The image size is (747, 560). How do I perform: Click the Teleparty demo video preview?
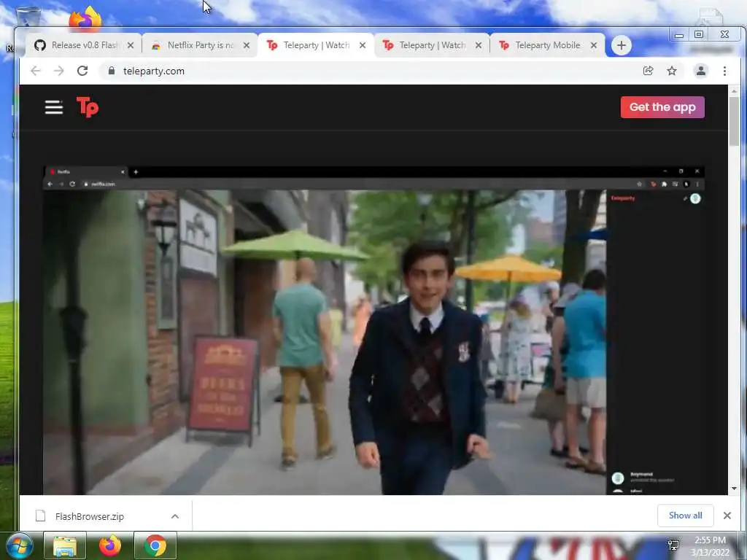point(373,330)
